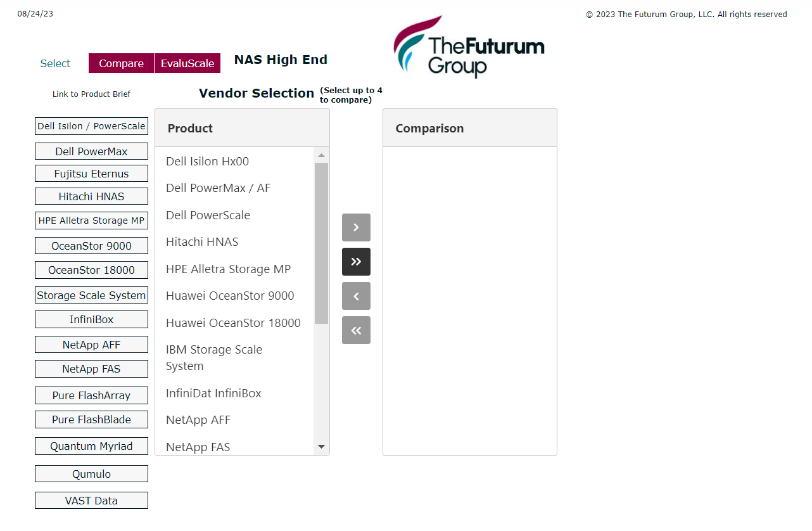Open Dell PowerMax product brief
The image size is (812, 531).
(x=91, y=151)
